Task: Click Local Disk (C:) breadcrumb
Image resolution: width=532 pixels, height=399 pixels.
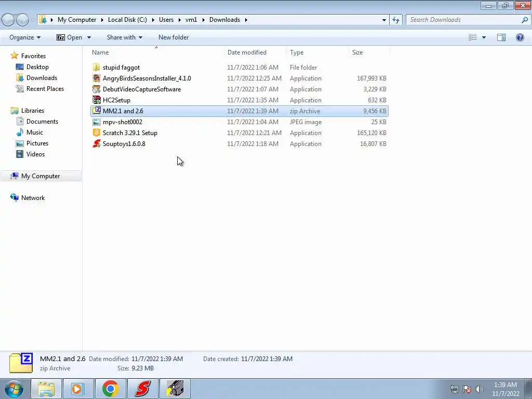Action: (127, 20)
